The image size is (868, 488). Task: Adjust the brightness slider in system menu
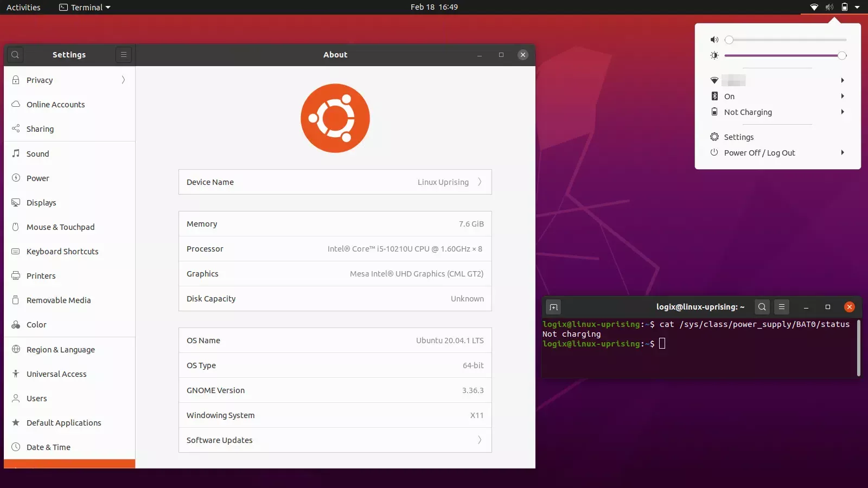[x=786, y=55]
